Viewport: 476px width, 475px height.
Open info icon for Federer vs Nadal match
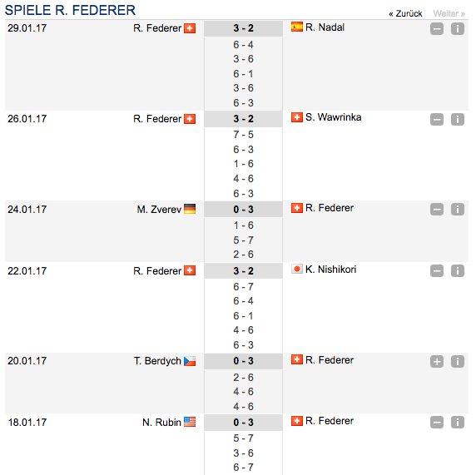point(457,29)
